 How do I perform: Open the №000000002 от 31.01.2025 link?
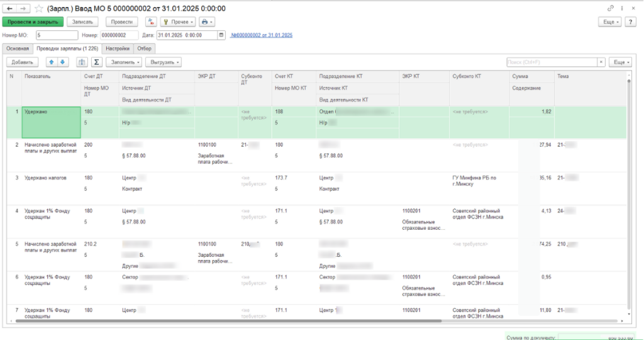(x=261, y=35)
